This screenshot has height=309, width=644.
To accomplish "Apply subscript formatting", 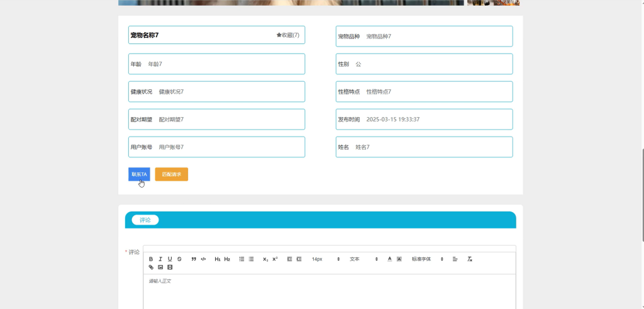I will [x=265, y=259].
